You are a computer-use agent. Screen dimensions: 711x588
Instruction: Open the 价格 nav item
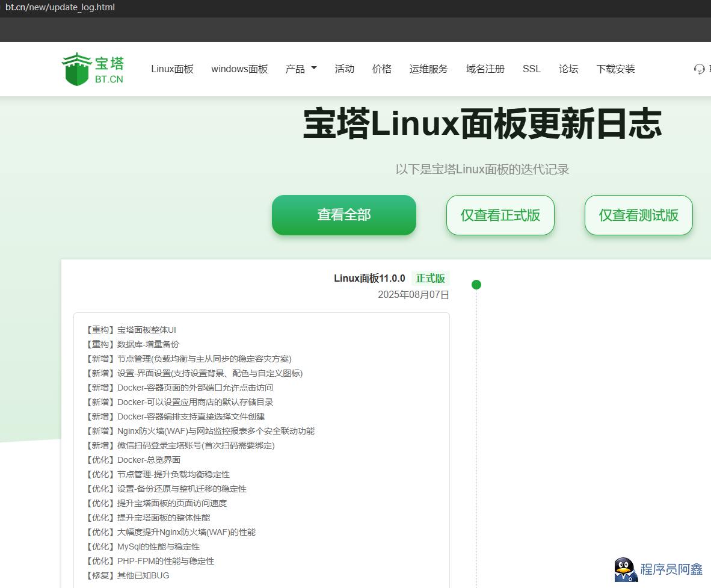click(382, 69)
